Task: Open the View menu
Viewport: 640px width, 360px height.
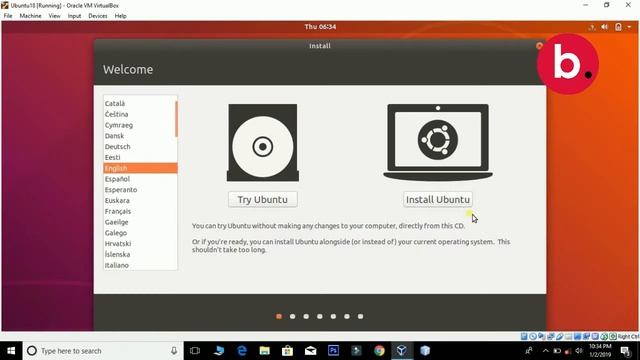Action: (x=54, y=16)
